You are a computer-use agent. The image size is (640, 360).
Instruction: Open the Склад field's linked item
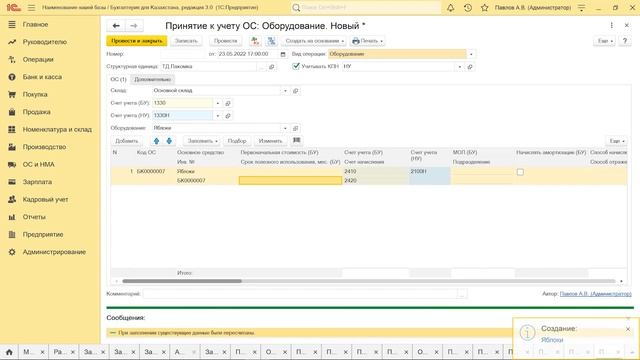[296, 91]
